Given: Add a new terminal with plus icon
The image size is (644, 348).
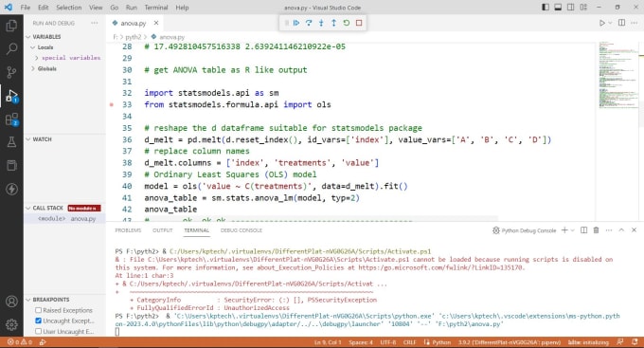Looking at the screenshot, I should 564,230.
